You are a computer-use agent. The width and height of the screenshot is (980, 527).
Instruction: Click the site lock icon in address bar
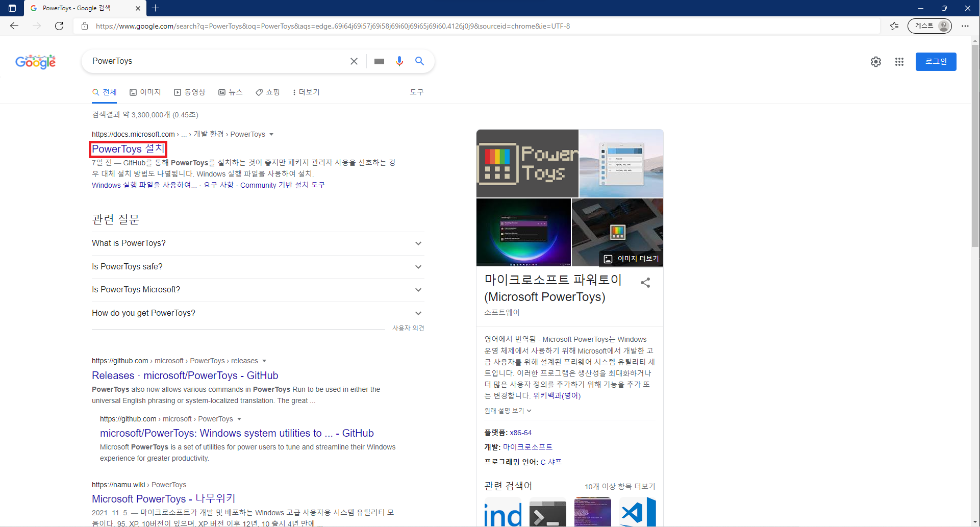pyautogui.click(x=85, y=26)
